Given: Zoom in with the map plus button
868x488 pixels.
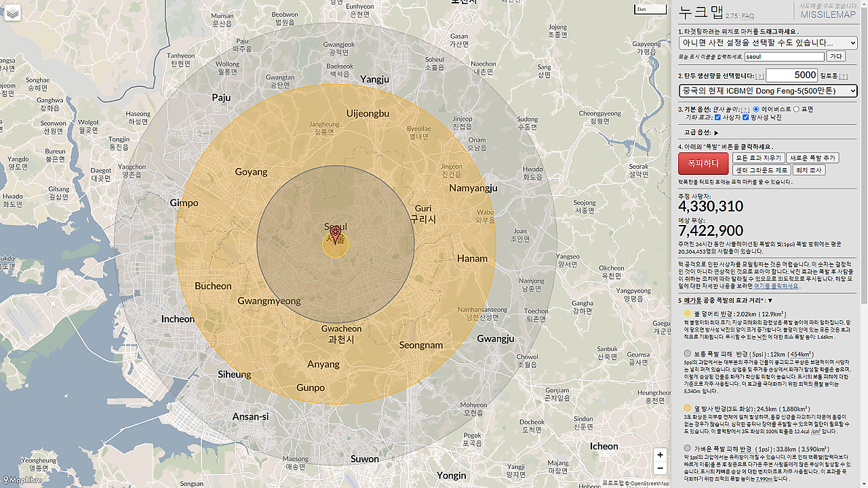Looking at the screenshot, I should coord(660,455).
